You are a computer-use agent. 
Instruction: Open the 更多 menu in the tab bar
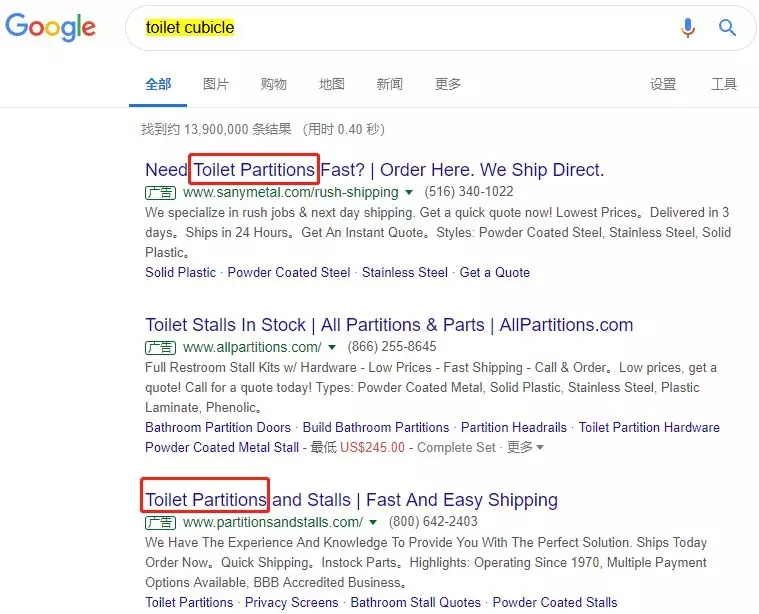coord(448,84)
